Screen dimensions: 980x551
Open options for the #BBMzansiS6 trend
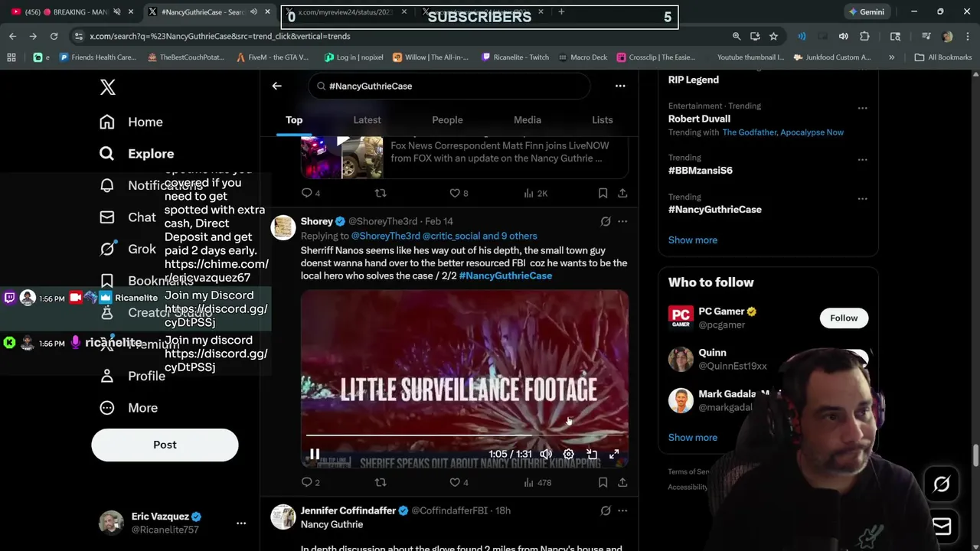862,160
